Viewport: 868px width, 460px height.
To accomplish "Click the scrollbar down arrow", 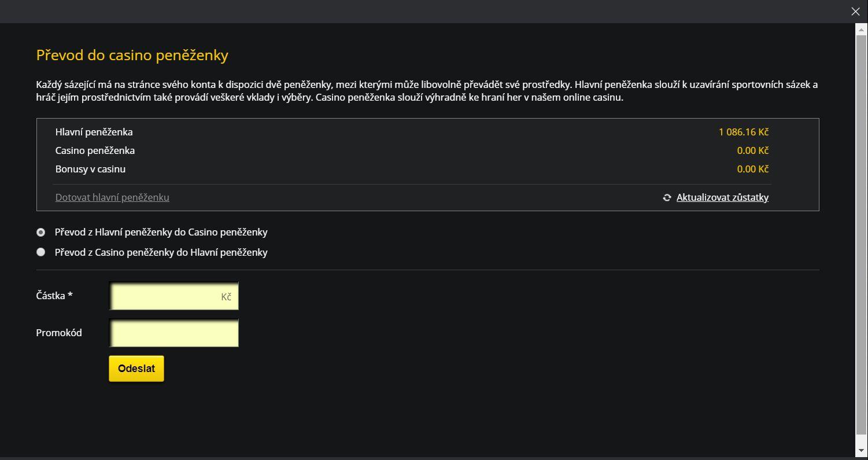I will (x=861, y=450).
